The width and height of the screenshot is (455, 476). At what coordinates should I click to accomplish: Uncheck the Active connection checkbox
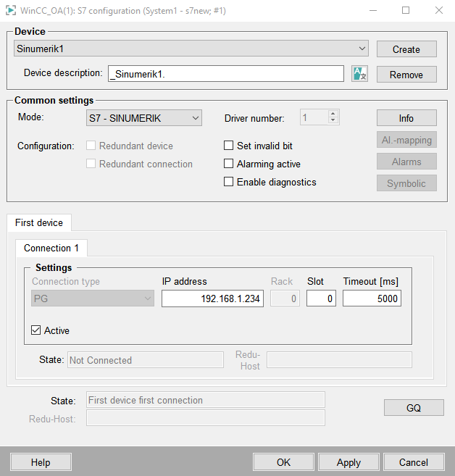[37, 330]
